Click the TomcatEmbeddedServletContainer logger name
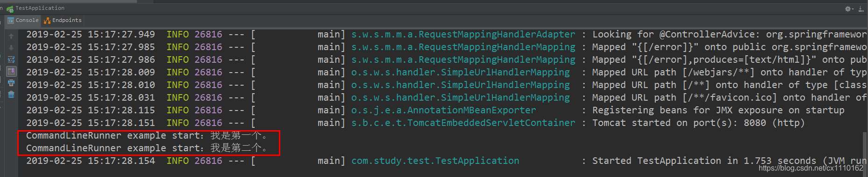868x177 pixels. point(463,123)
